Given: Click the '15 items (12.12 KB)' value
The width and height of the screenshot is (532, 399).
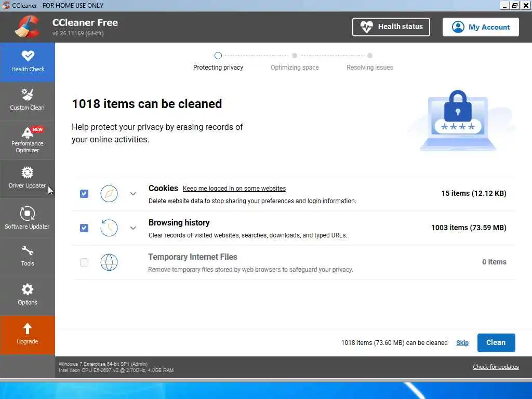Looking at the screenshot, I should (474, 193).
